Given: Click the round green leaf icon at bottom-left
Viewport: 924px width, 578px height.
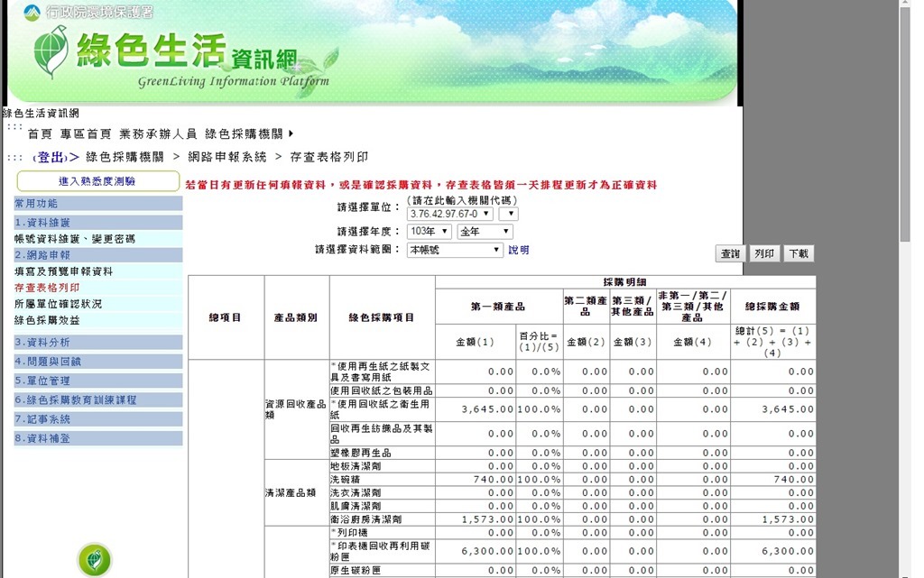Looking at the screenshot, I should tap(95, 560).
